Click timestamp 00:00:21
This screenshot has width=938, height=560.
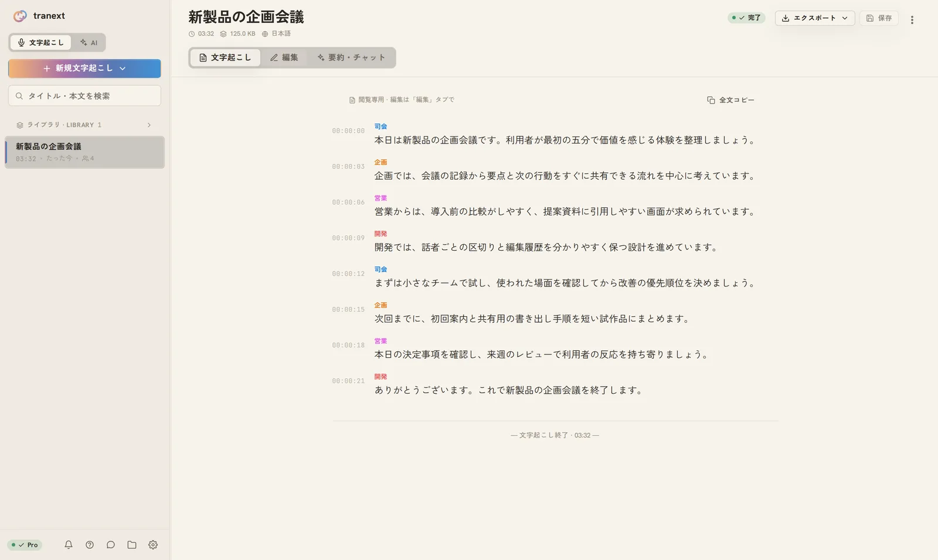348,381
